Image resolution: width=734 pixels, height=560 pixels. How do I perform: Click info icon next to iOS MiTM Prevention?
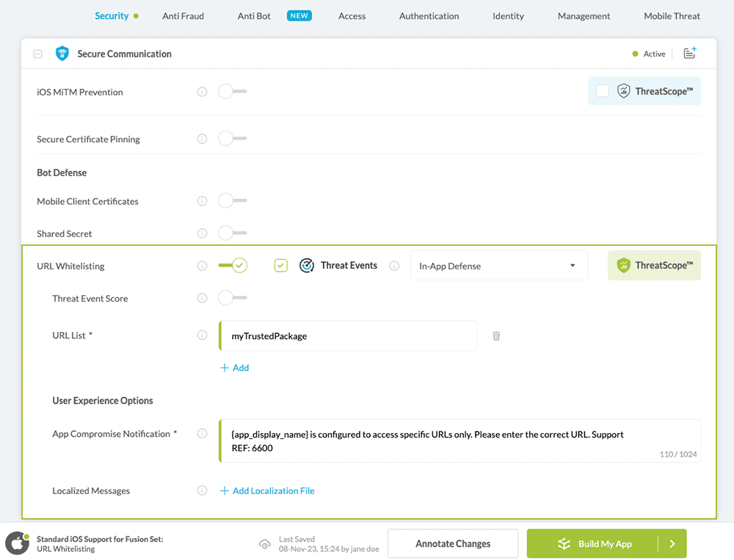[202, 92]
